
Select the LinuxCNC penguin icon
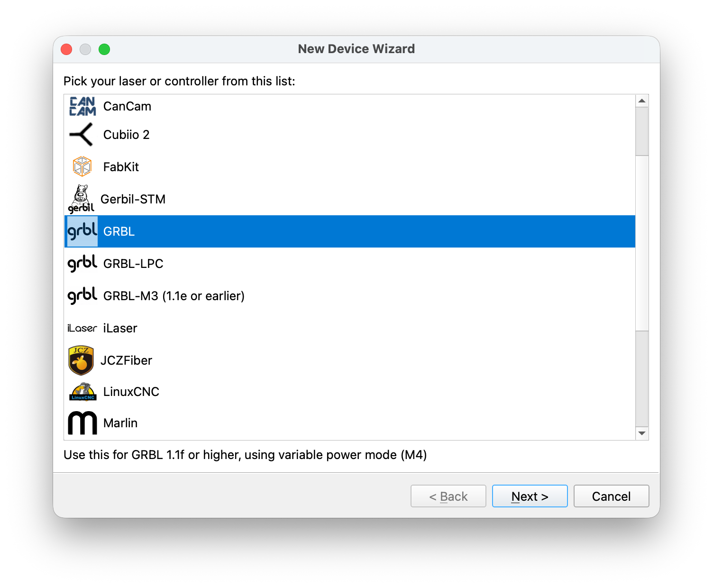click(x=83, y=392)
